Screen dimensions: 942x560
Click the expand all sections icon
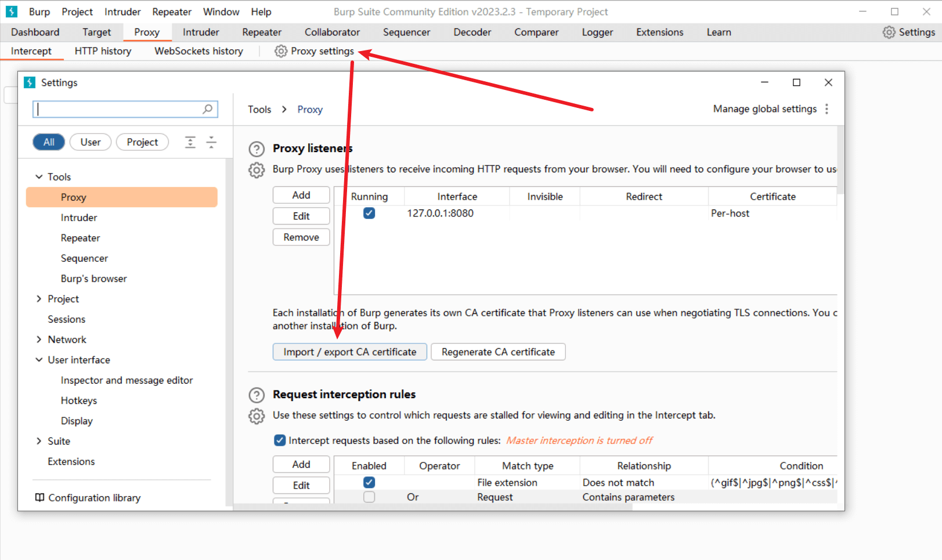(x=190, y=142)
